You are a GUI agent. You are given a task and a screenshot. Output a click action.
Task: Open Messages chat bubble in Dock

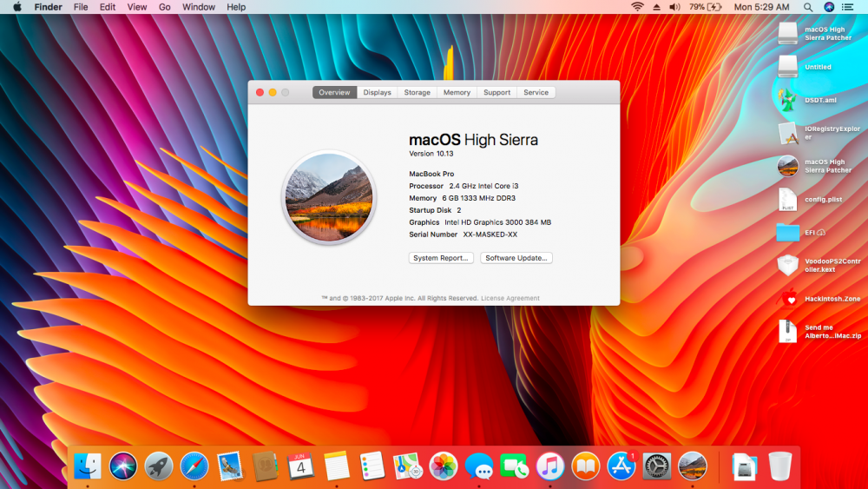click(479, 466)
